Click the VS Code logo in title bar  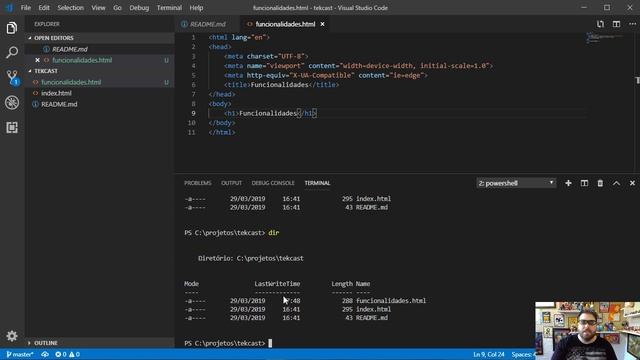[x=9, y=8]
